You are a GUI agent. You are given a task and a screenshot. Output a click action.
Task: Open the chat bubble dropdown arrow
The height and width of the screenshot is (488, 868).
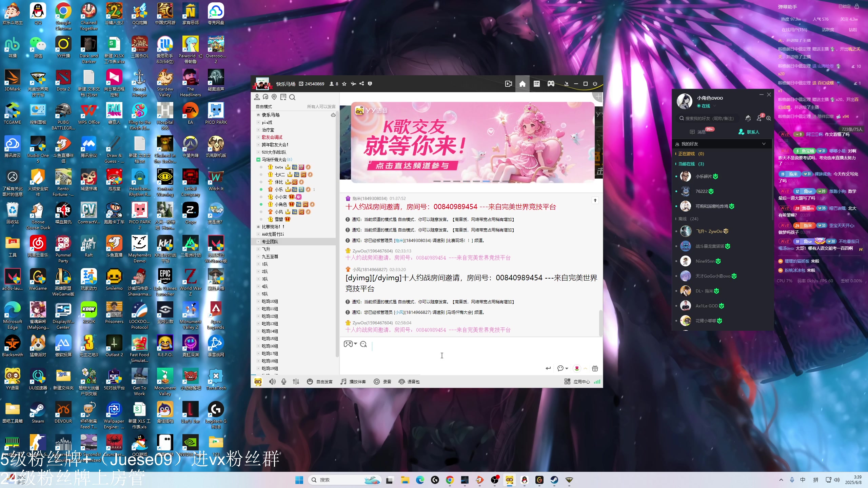point(567,368)
